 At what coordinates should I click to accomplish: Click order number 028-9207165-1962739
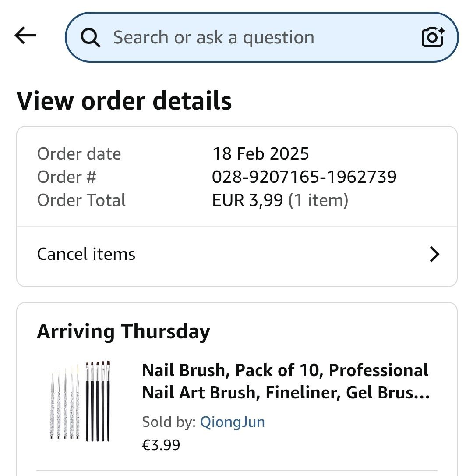(304, 177)
